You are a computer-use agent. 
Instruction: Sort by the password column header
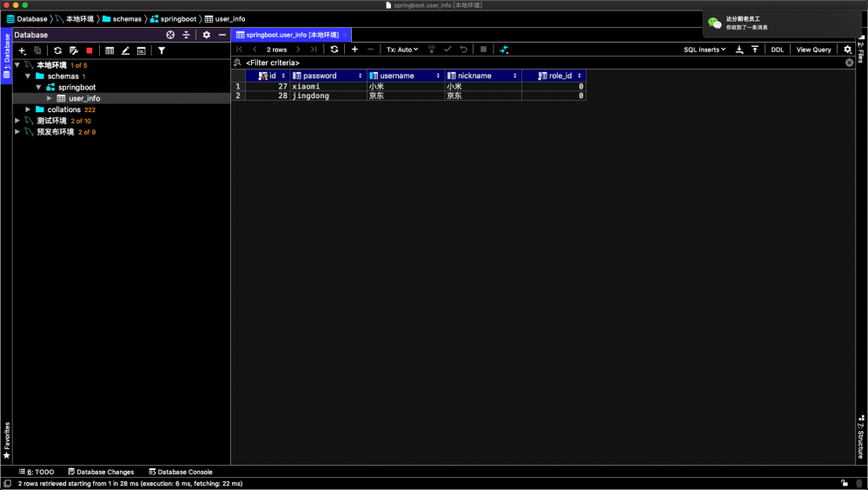pos(328,76)
